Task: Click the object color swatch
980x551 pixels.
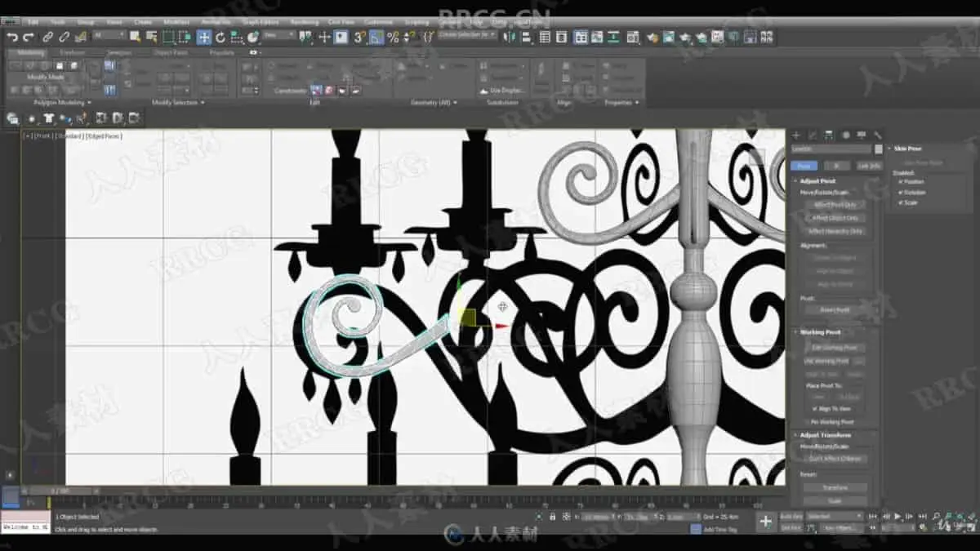Action: pyautogui.click(x=879, y=149)
